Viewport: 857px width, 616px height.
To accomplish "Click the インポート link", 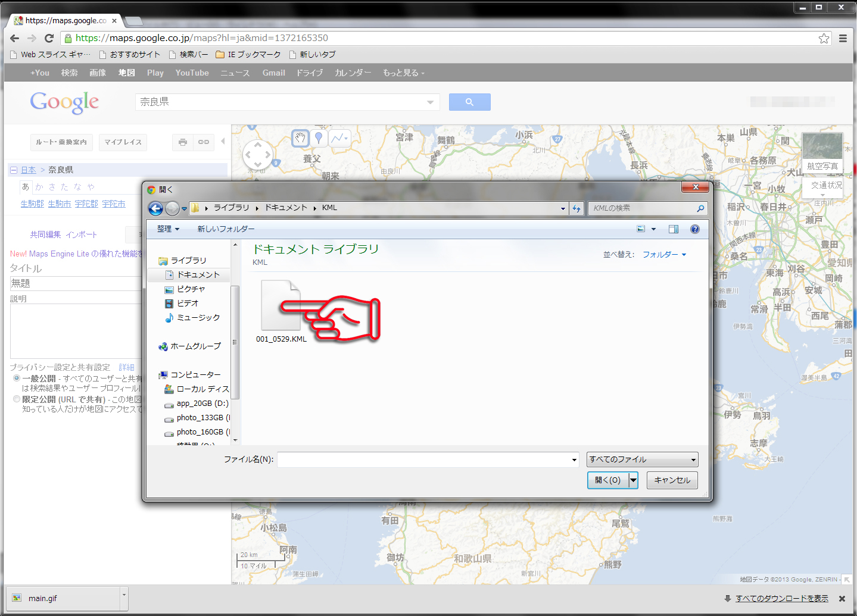I will coord(82,234).
